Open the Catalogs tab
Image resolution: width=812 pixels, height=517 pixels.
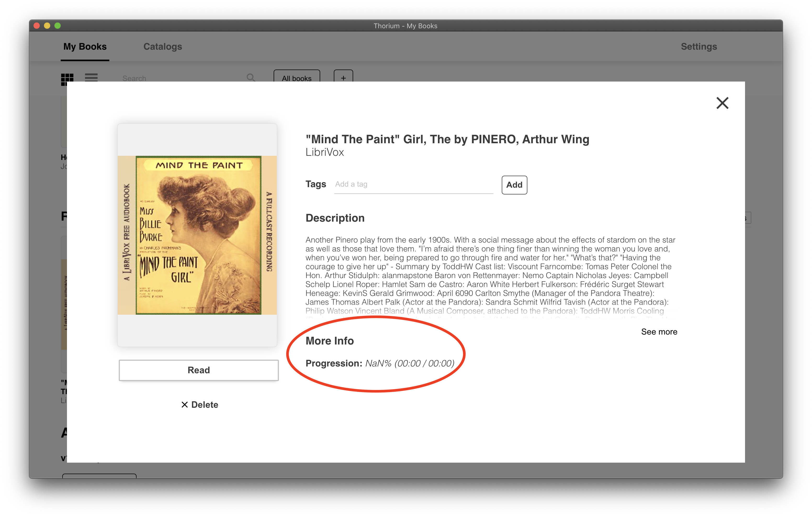coord(162,47)
